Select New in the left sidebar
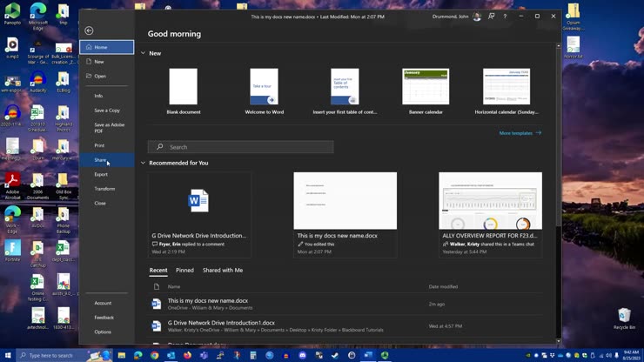Image resolution: width=644 pixels, height=362 pixels. (x=107, y=62)
